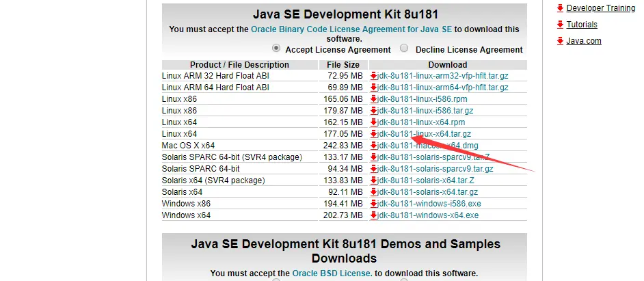Open Tutorials sidebar link

pos(582,24)
